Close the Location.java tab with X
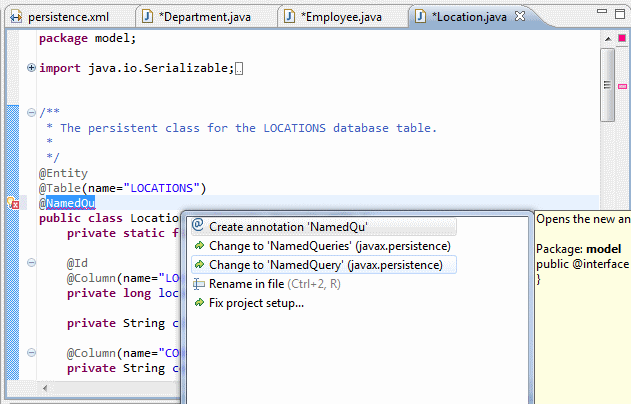 (520, 16)
